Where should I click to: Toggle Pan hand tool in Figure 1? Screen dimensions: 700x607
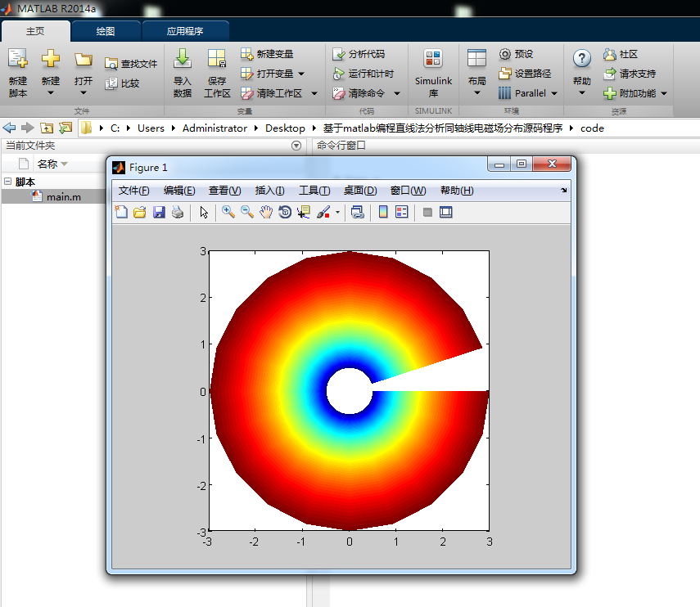pos(266,213)
